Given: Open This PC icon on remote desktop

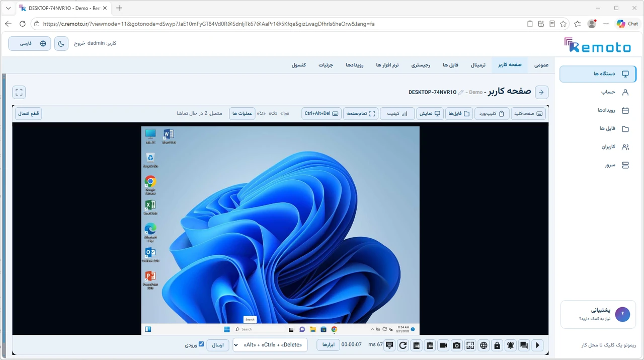Looking at the screenshot, I should point(150,136).
